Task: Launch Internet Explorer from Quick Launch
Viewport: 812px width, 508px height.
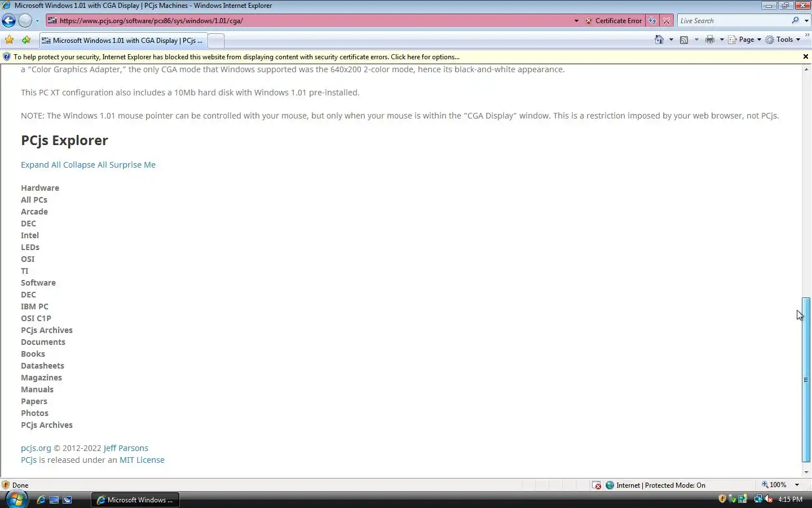Action: (41, 500)
